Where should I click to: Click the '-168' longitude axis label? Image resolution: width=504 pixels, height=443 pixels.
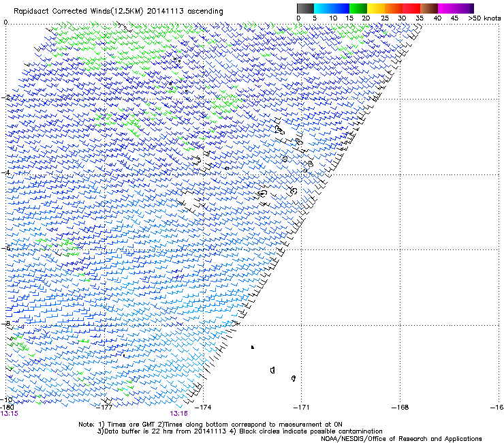click(400, 408)
